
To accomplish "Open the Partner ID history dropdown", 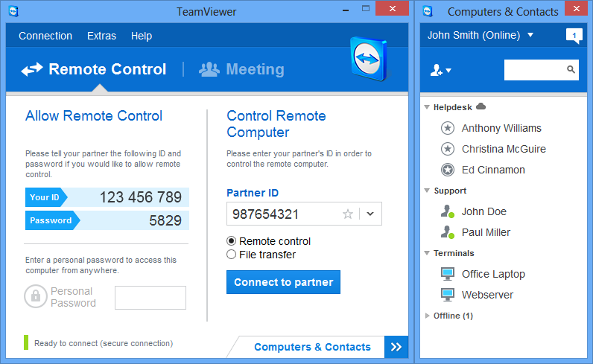I will 370,214.
